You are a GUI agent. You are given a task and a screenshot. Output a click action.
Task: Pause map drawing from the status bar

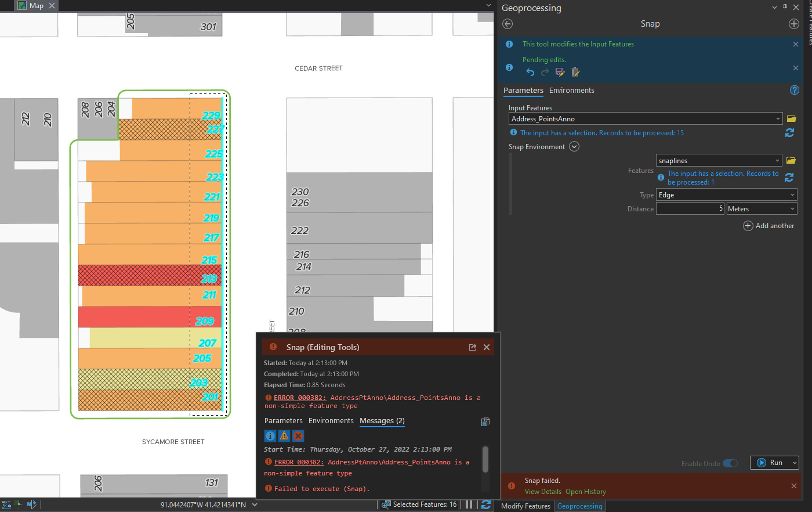click(469, 504)
